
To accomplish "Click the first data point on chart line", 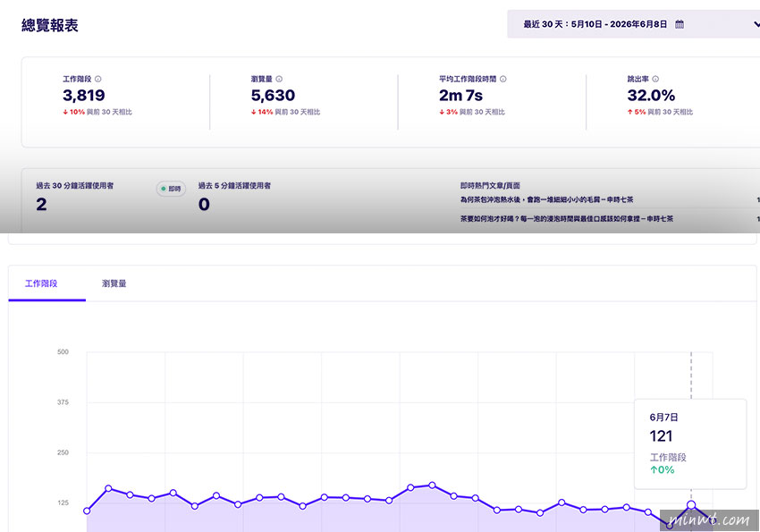I will (87, 511).
